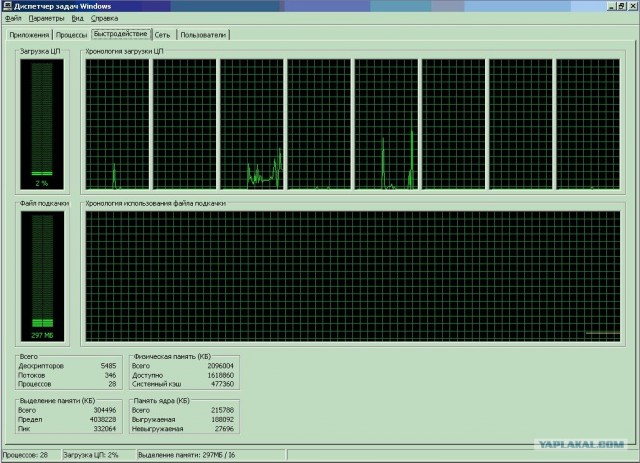Click the fifth CPU graph with two tall spikes
The width and height of the screenshot is (640, 463).
coord(386,124)
